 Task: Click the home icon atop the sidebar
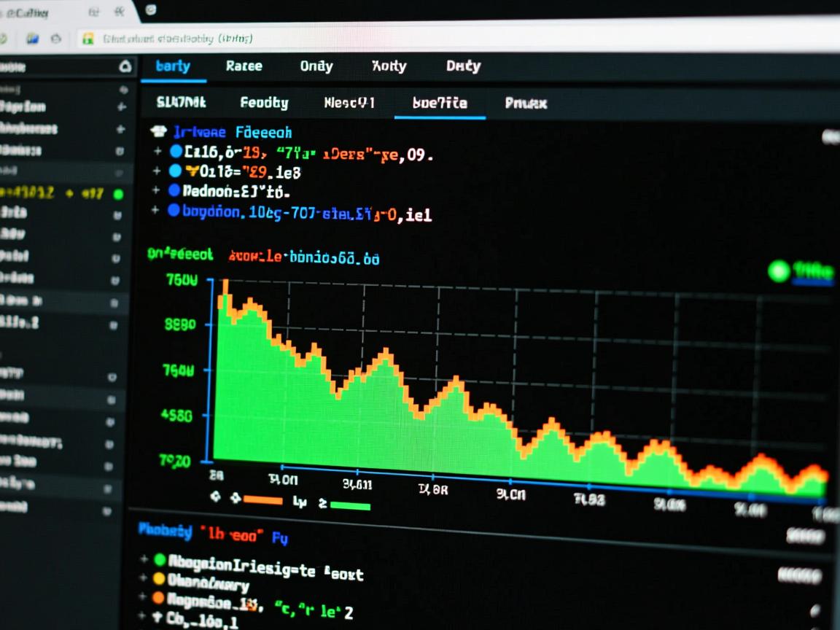(125, 67)
